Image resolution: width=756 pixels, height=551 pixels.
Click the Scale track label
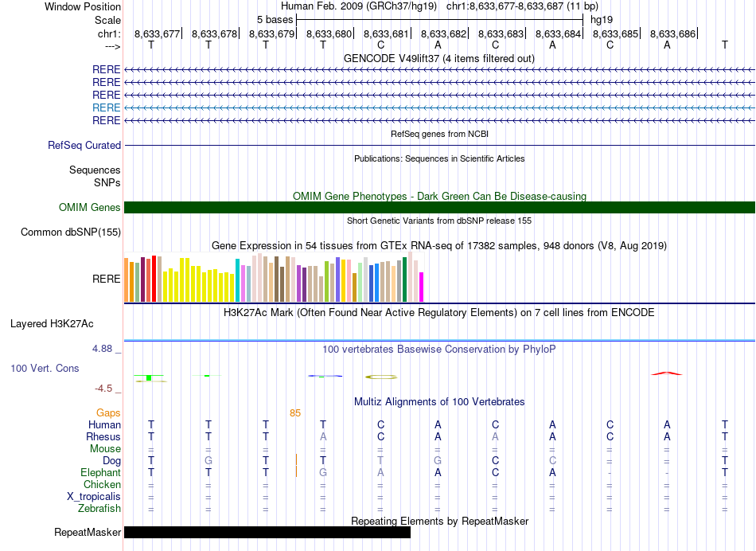107,20
